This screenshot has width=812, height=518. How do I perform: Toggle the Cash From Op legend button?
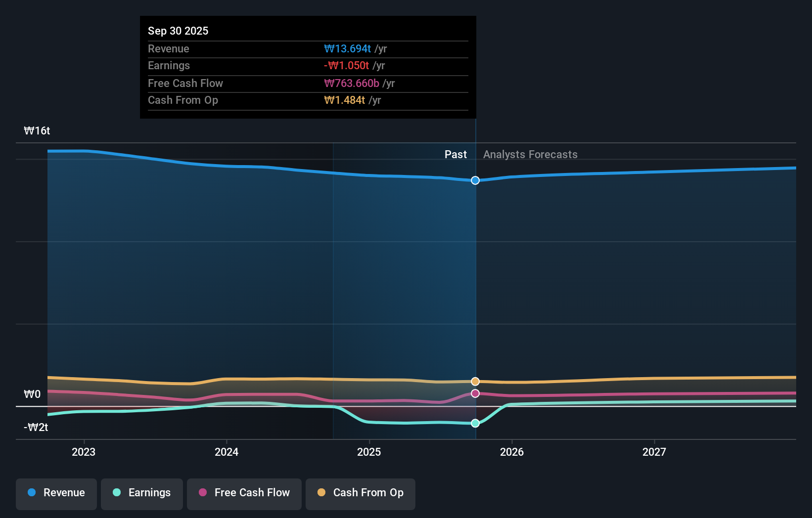click(x=361, y=494)
